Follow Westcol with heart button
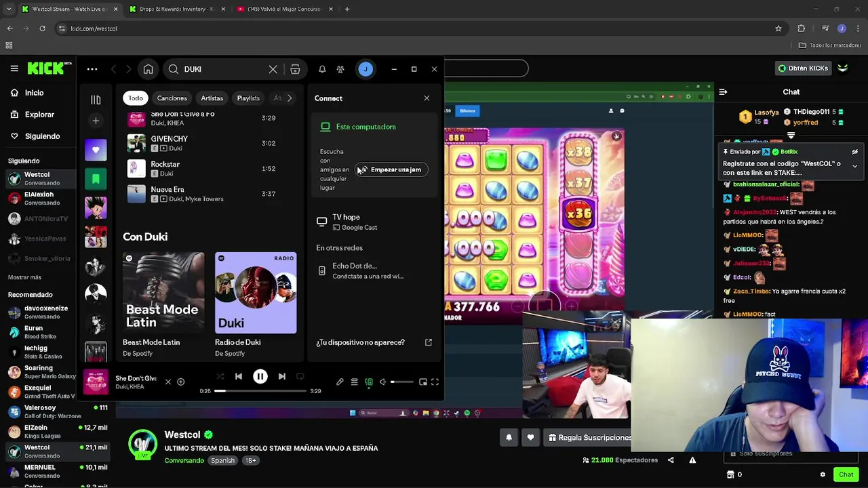This screenshot has height=488, width=868. tap(530, 438)
